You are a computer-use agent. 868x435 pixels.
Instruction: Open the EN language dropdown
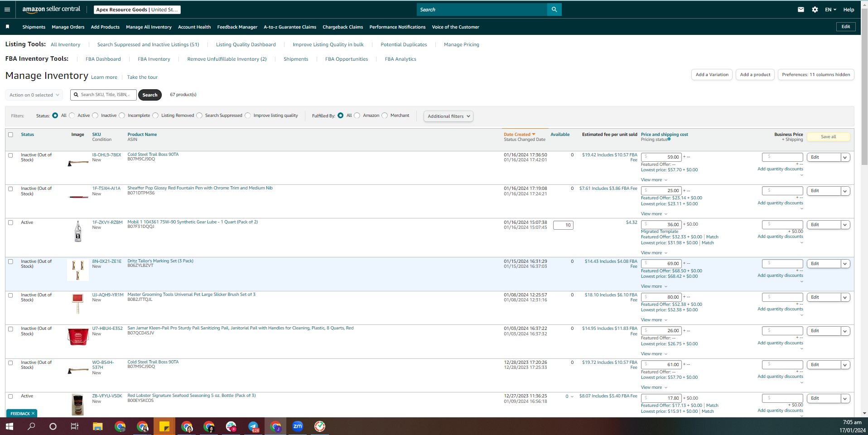click(830, 10)
